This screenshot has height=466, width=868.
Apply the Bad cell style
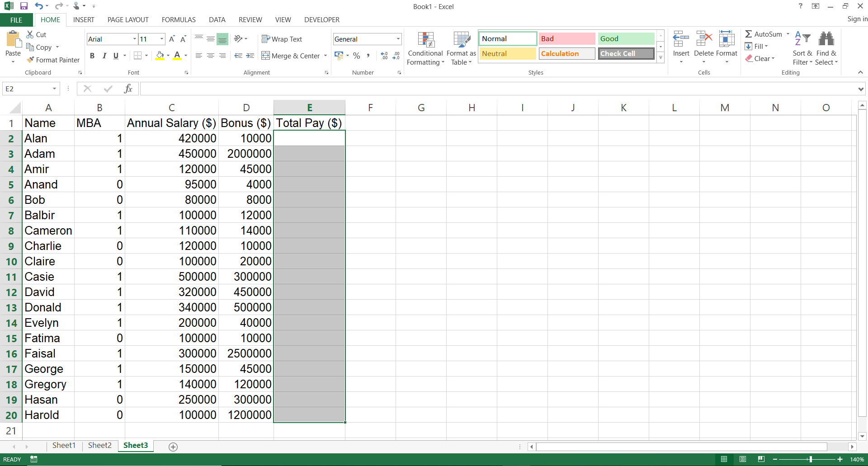567,38
